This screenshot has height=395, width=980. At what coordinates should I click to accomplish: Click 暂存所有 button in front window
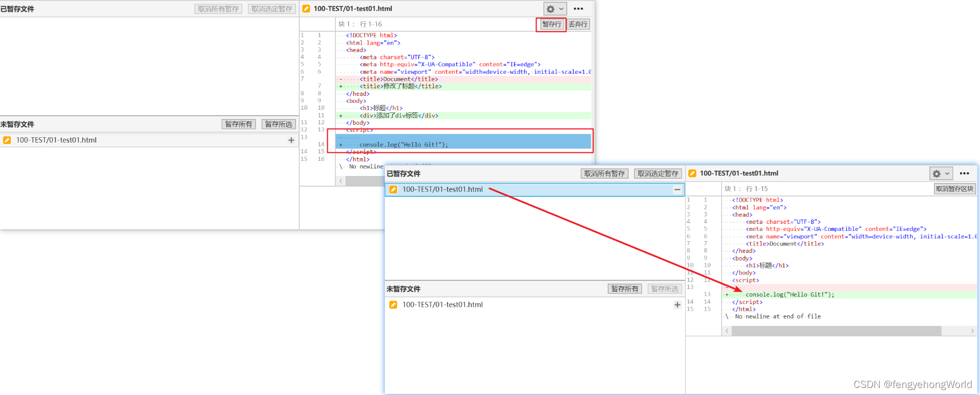pyautogui.click(x=625, y=289)
